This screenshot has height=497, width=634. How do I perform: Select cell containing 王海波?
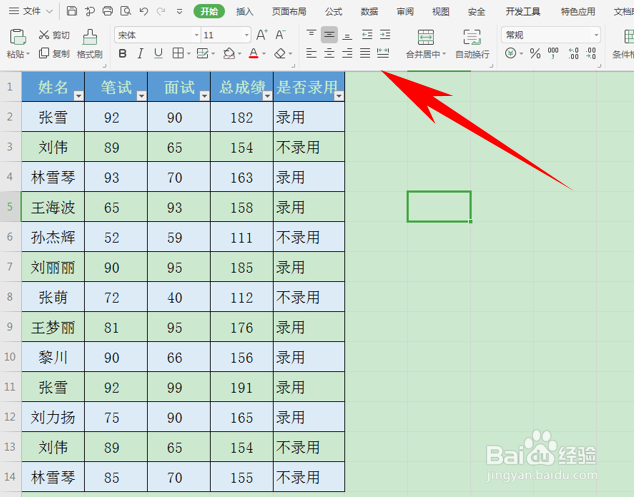tap(53, 207)
